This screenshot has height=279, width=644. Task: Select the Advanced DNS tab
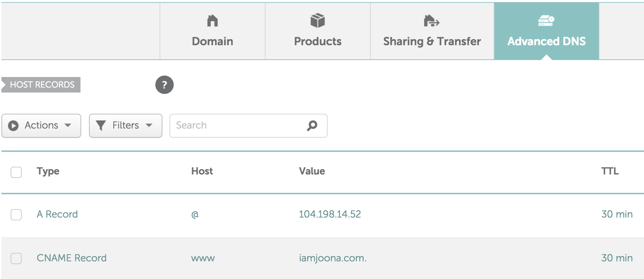tap(547, 31)
